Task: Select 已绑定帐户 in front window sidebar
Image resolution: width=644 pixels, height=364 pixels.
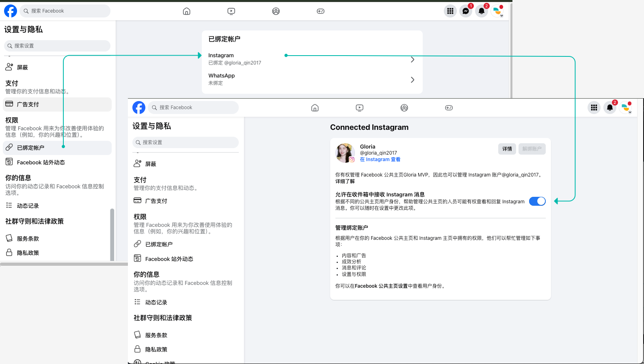Action: [186, 244]
